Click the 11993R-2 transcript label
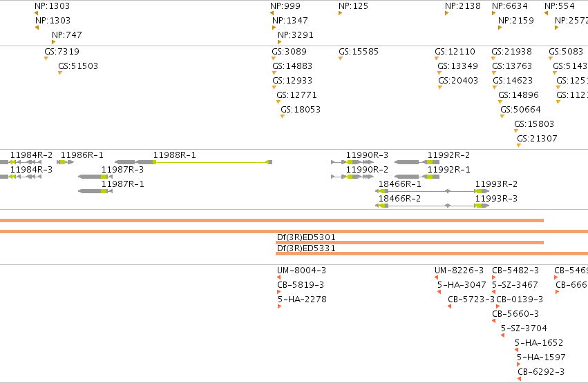 click(497, 184)
